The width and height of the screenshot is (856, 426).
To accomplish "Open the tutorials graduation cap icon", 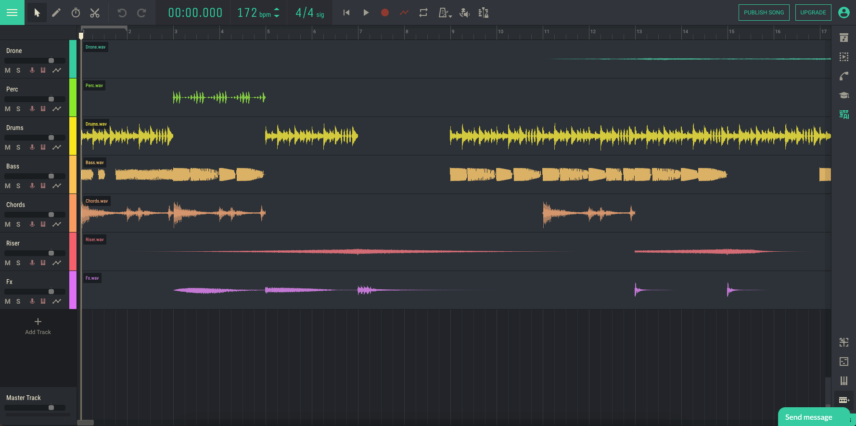I will pos(844,95).
